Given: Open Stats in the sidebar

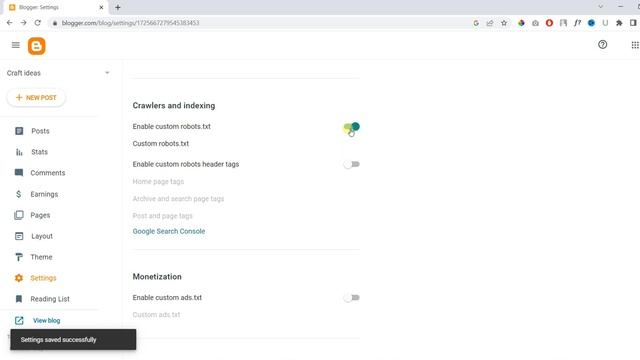Looking at the screenshot, I should tap(40, 152).
